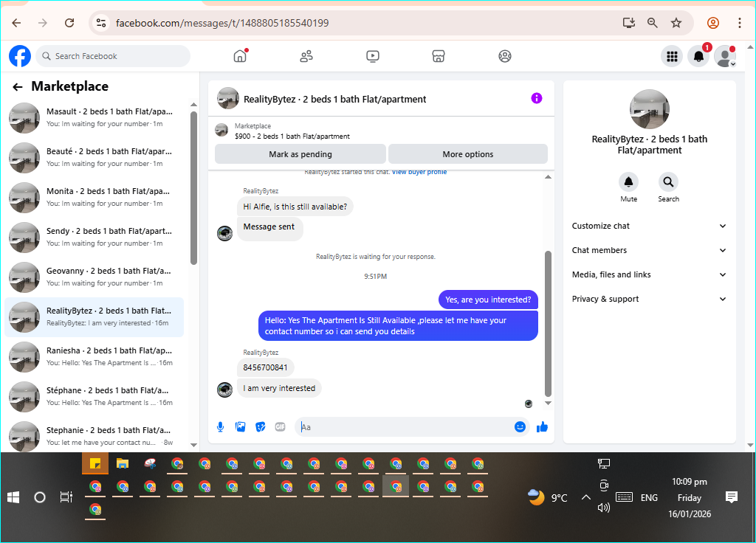
Task: Select the RealityBytez conversation in list
Action: pyautogui.click(x=94, y=317)
